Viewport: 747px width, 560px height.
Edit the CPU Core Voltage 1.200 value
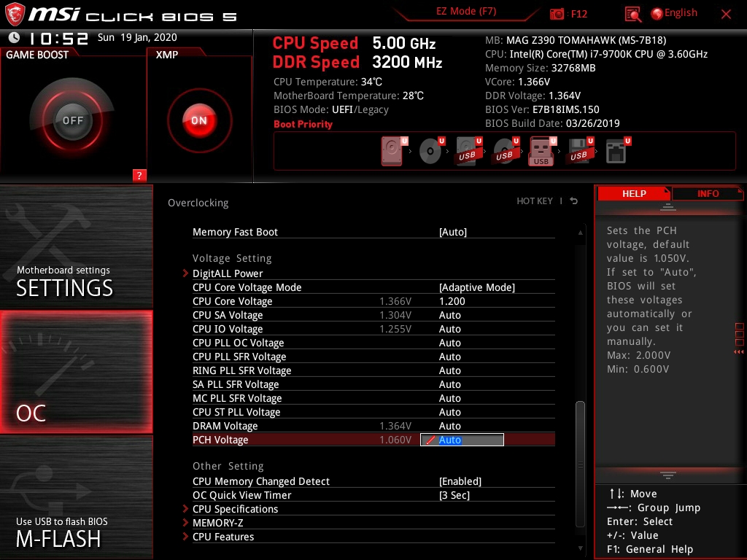(452, 301)
